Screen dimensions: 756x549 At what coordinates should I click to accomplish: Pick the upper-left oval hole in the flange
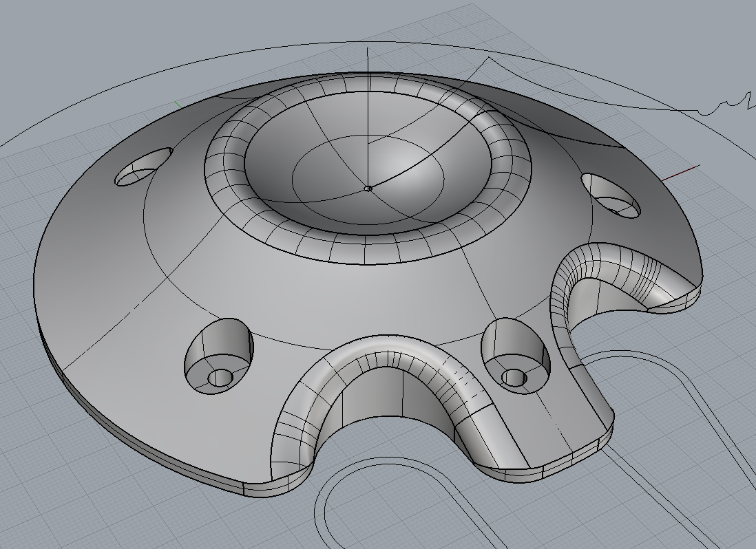coord(144,166)
